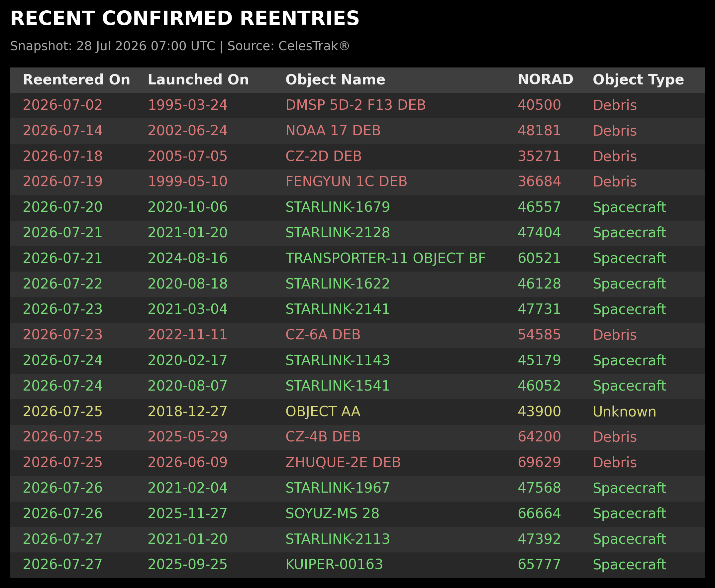Select the NOAA 17 DEB object name
The height and width of the screenshot is (588, 715).
click(333, 131)
